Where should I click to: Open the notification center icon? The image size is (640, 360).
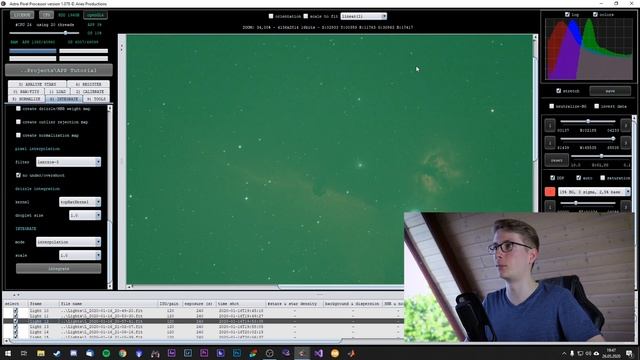click(x=629, y=353)
